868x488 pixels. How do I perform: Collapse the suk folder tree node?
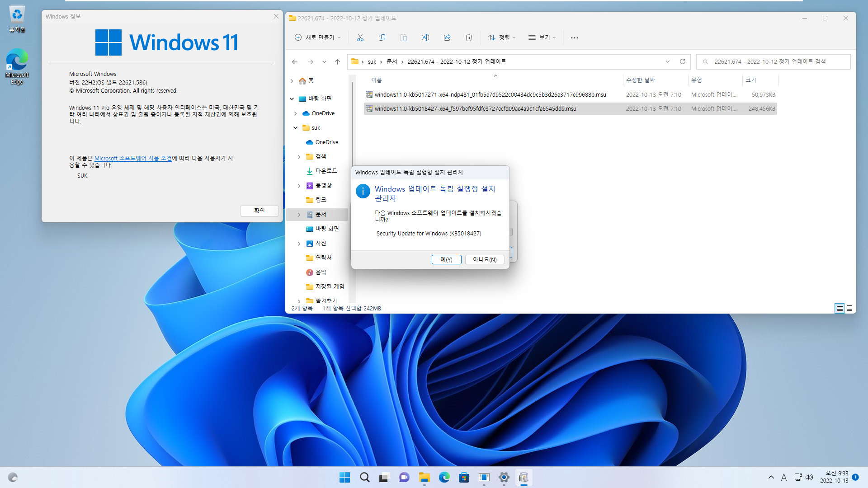click(295, 128)
